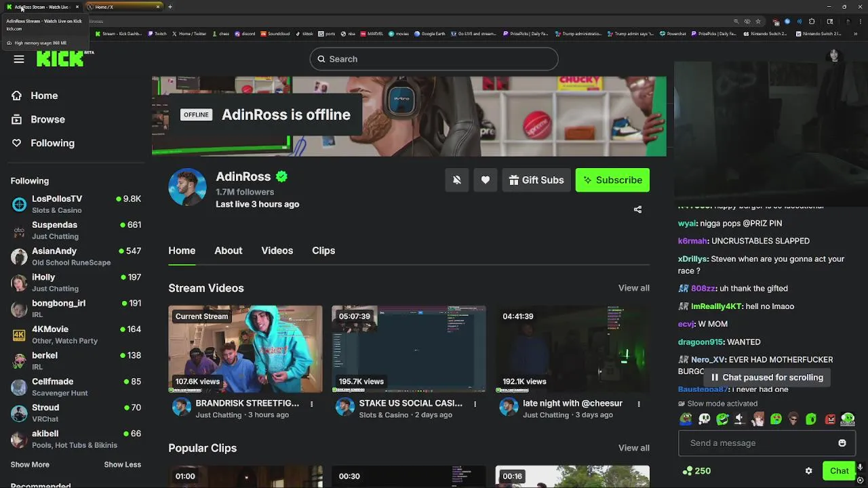
Task: Insert the sunglasses face emote
Action: (x=793, y=420)
